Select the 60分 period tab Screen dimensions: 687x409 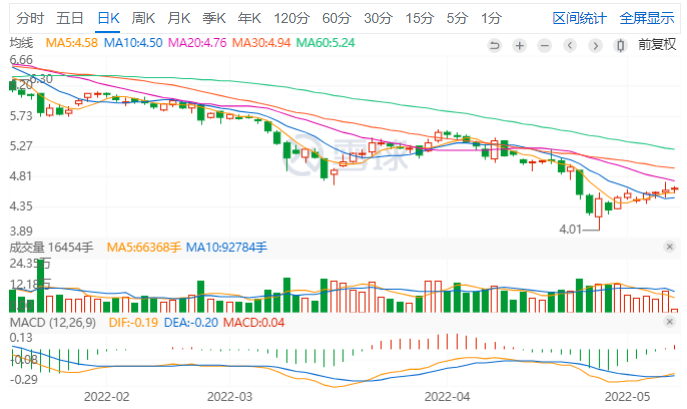coord(337,18)
